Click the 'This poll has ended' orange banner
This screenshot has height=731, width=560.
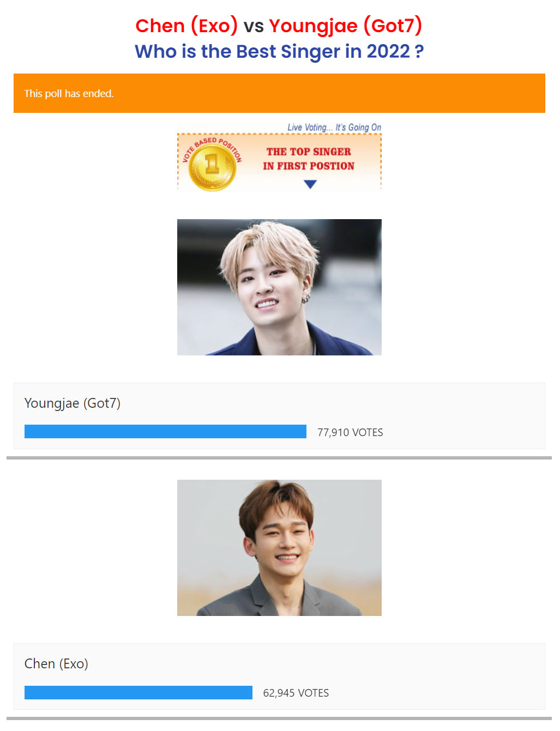pyautogui.click(x=279, y=93)
